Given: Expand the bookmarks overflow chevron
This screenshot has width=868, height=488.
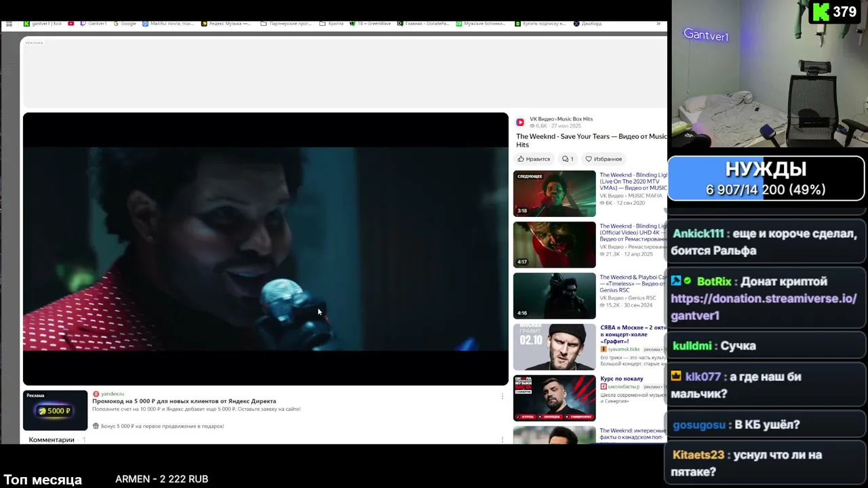Looking at the screenshot, I should (x=658, y=24).
